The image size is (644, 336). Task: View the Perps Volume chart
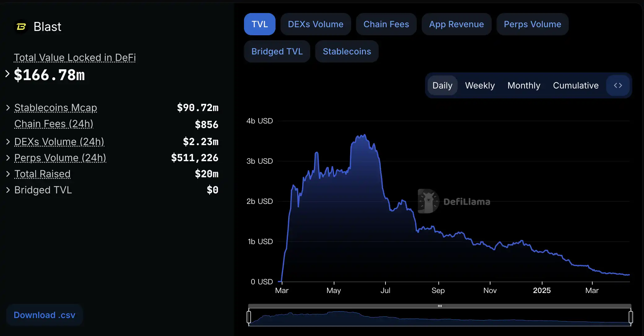tap(532, 24)
